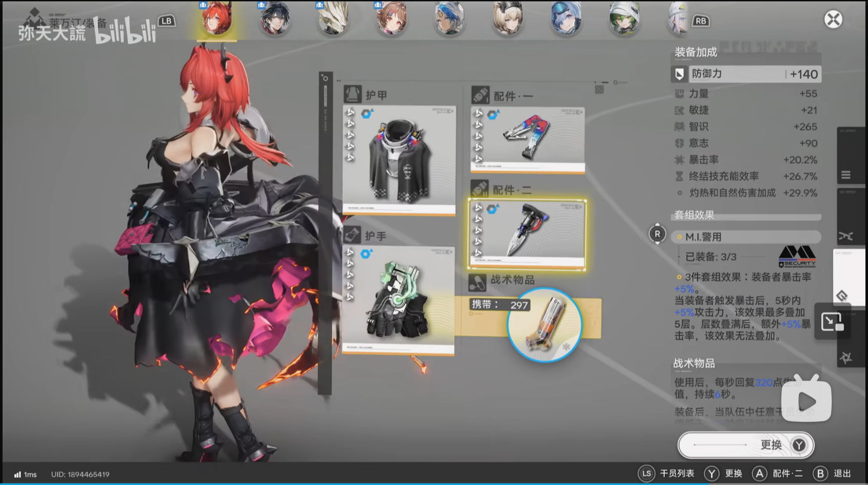The image size is (868, 485).
Task: Select the M.I.警用 set effect header
Action: [x=746, y=237]
